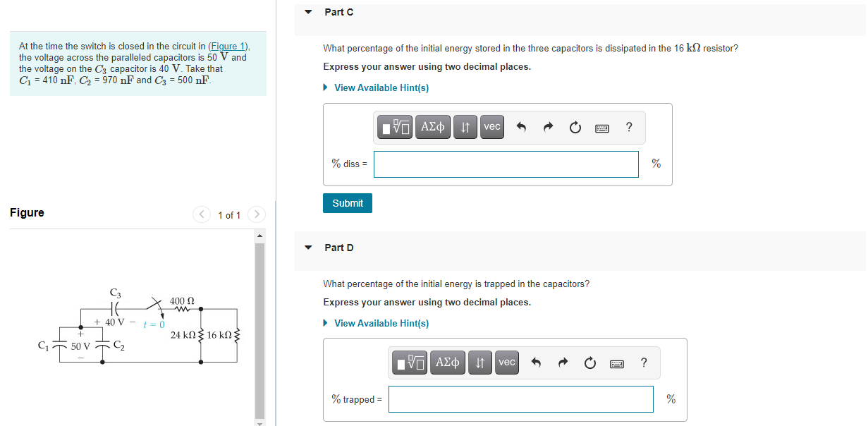Screen dimensions: 868x426
Task: Click the figure panel vertical scrollbar
Action: pyautogui.click(x=259, y=330)
